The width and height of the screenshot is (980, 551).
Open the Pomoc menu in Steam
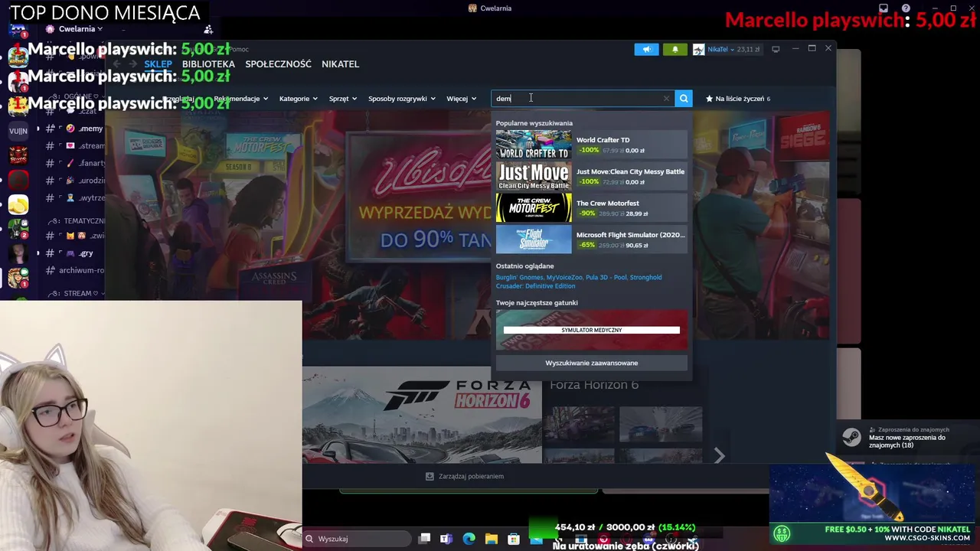click(238, 49)
